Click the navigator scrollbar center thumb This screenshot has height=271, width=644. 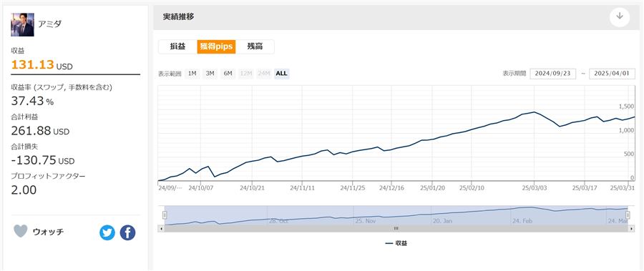[396, 228]
